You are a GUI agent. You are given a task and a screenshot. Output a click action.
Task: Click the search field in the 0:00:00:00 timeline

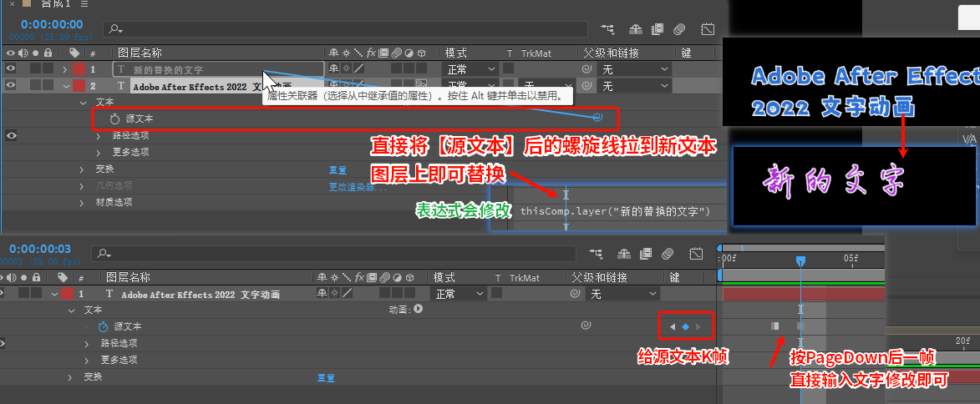(x=345, y=29)
